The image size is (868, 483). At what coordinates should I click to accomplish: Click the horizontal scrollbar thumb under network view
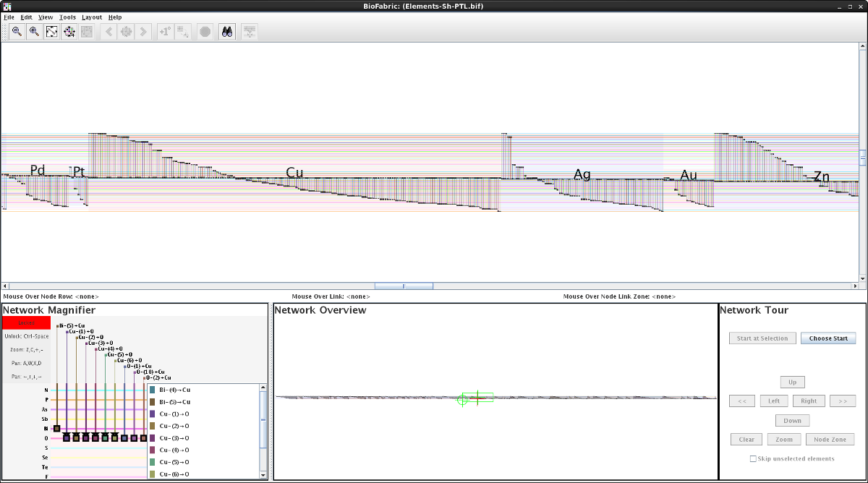(x=404, y=286)
